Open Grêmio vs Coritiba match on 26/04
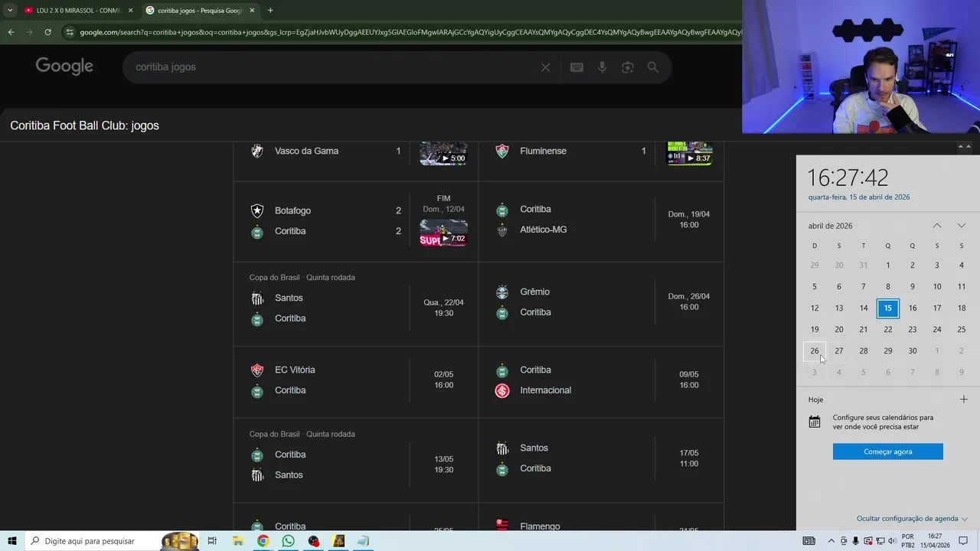The image size is (980, 551). pyautogui.click(x=601, y=304)
